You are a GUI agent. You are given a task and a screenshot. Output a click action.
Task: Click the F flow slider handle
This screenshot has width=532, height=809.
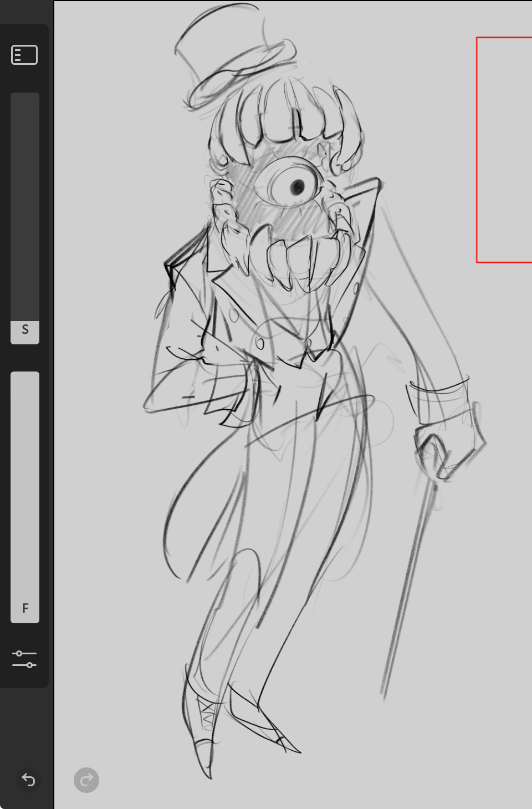pos(25,609)
